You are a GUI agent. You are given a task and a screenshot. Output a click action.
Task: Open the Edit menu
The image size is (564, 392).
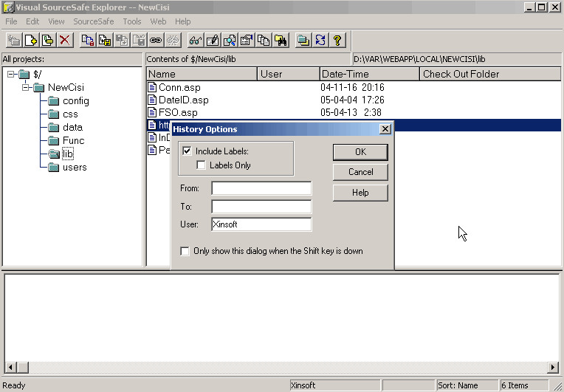tap(32, 21)
